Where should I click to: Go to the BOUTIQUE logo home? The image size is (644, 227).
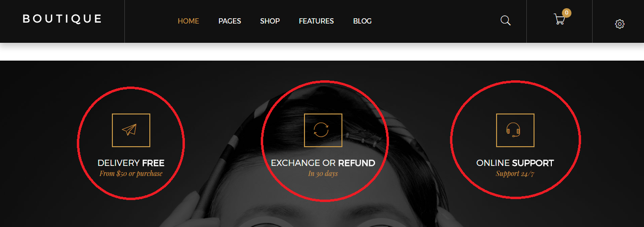[x=62, y=19]
